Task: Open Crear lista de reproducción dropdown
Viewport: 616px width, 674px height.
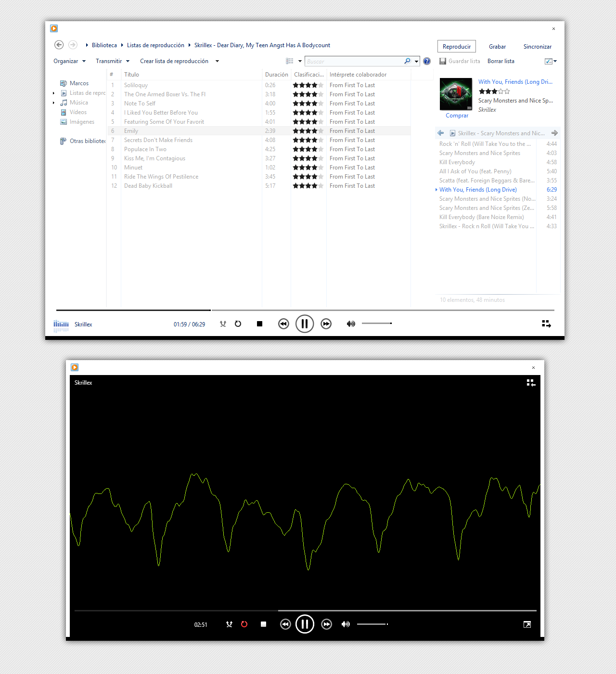Action: [180, 61]
